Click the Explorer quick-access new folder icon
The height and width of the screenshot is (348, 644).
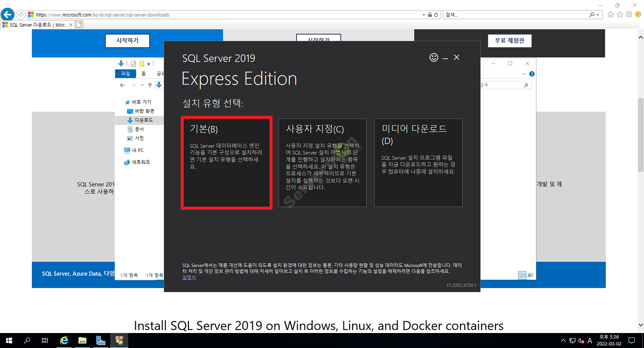pyautogui.click(x=142, y=64)
